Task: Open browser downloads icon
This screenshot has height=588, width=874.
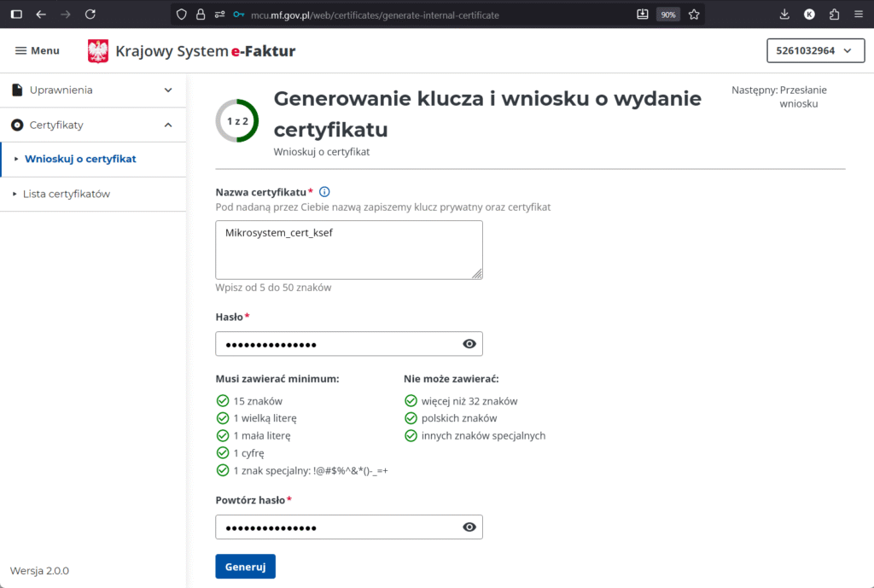Action: [x=785, y=15]
